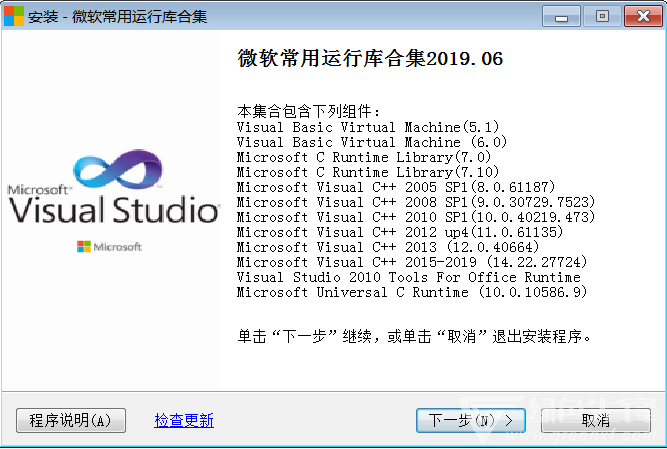Click the Visual Studio infinity logo
The width and height of the screenshot is (667, 449).
tap(118, 169)
